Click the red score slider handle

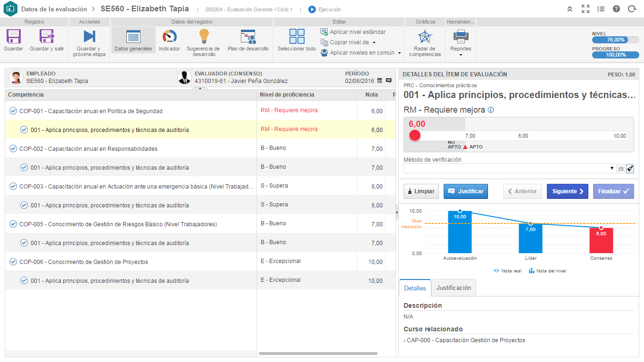[x=415, y=136]
